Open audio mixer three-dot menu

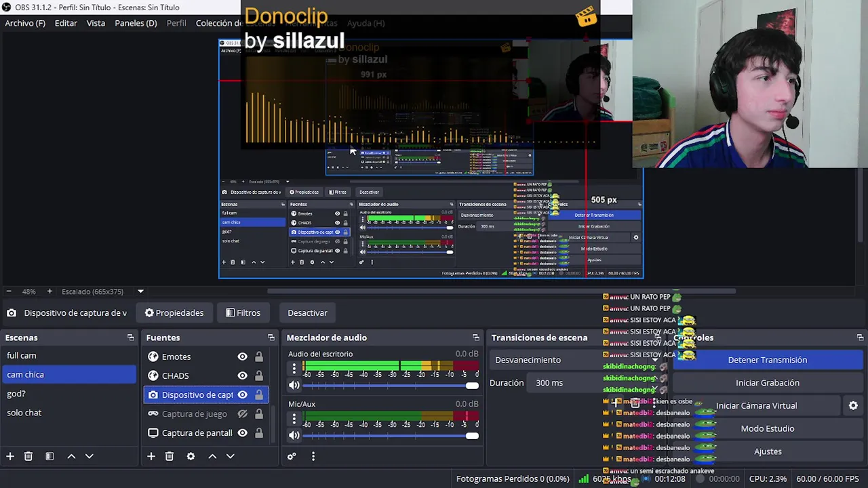[313, 457]
